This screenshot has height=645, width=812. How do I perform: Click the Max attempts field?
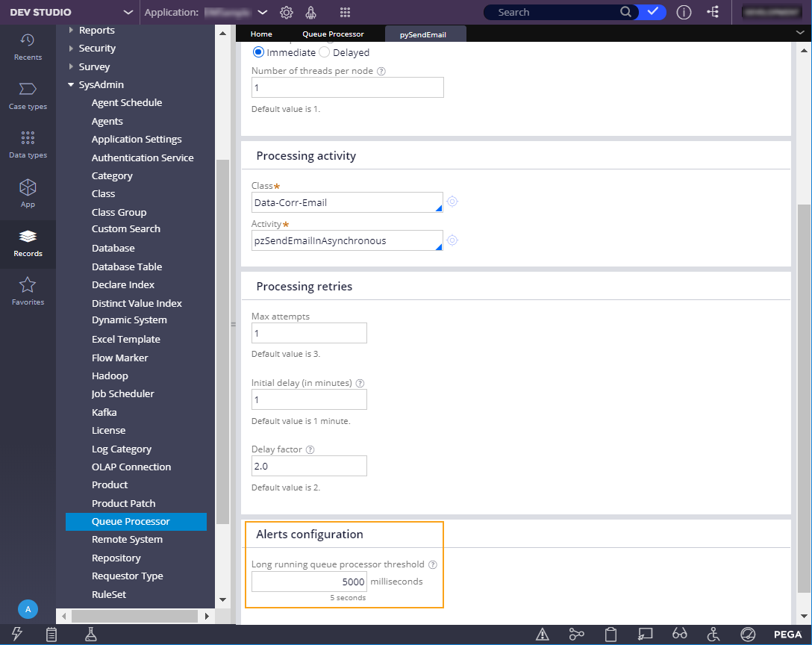click(x=309, y=333)
